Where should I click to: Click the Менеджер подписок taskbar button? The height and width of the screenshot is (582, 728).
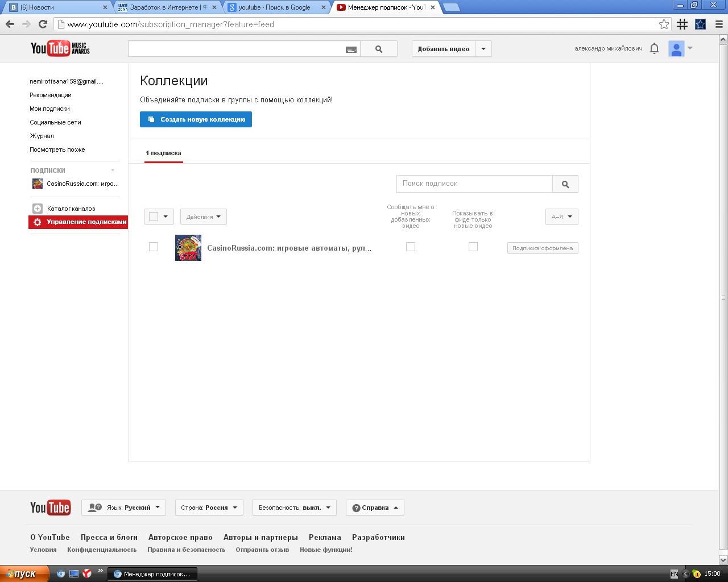[x=153, y=574]
